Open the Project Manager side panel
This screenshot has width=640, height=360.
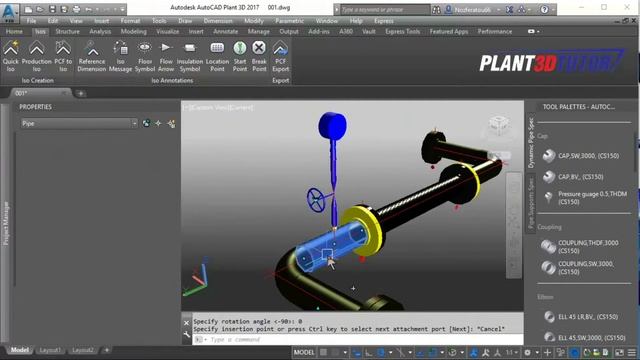6,223
